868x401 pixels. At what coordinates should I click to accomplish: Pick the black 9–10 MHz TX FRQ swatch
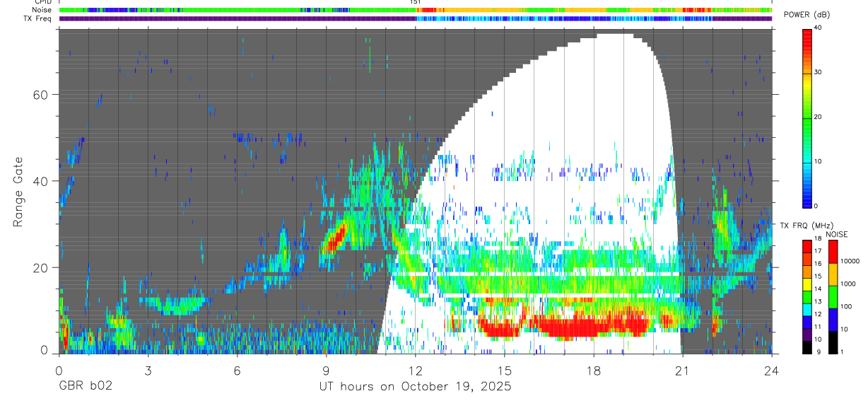pos(807,346)
